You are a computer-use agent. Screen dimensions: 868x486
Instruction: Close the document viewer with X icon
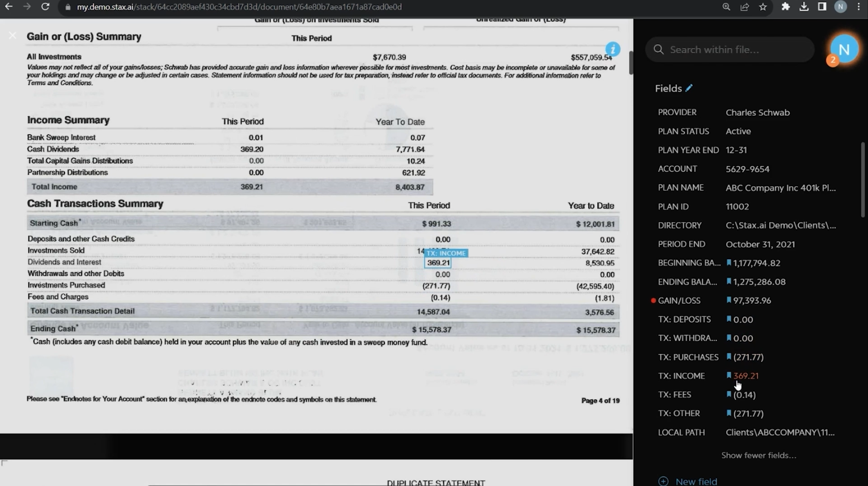coord(12,35)
